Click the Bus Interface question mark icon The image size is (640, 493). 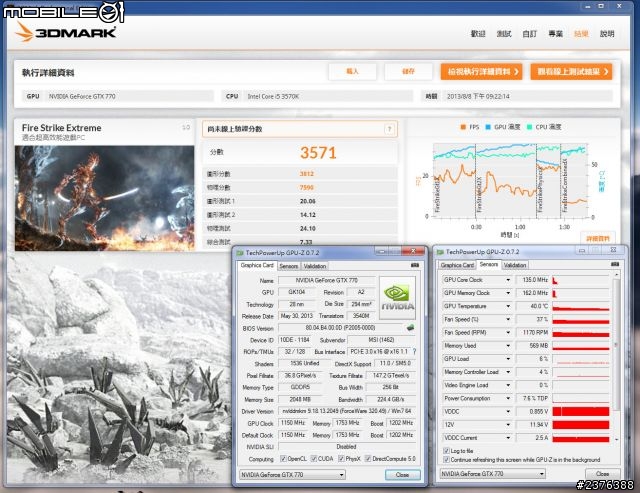click(414, 351)
